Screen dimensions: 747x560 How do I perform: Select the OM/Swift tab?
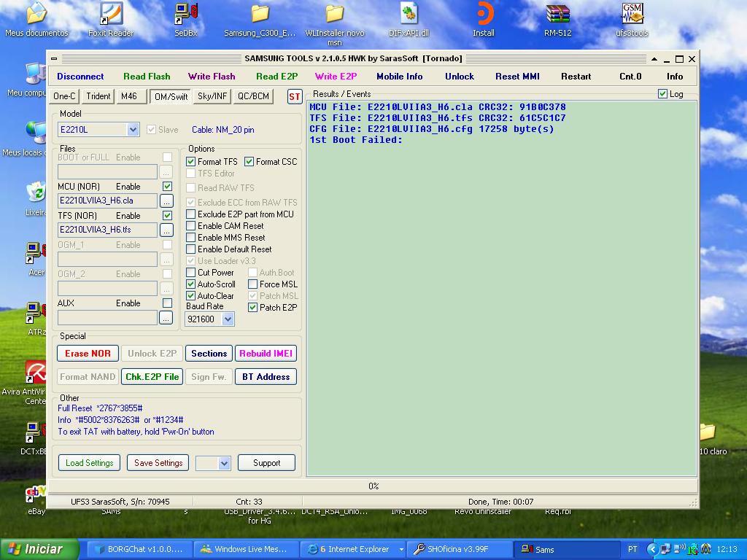tap(171, 96)
